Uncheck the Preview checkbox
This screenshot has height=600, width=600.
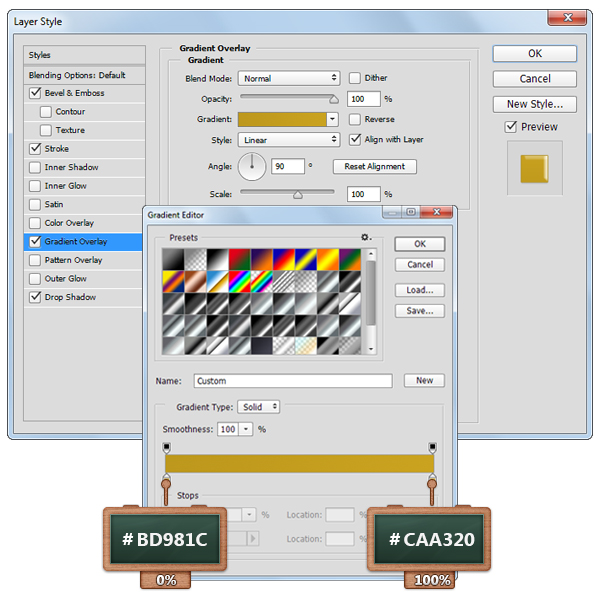[511, 127]
